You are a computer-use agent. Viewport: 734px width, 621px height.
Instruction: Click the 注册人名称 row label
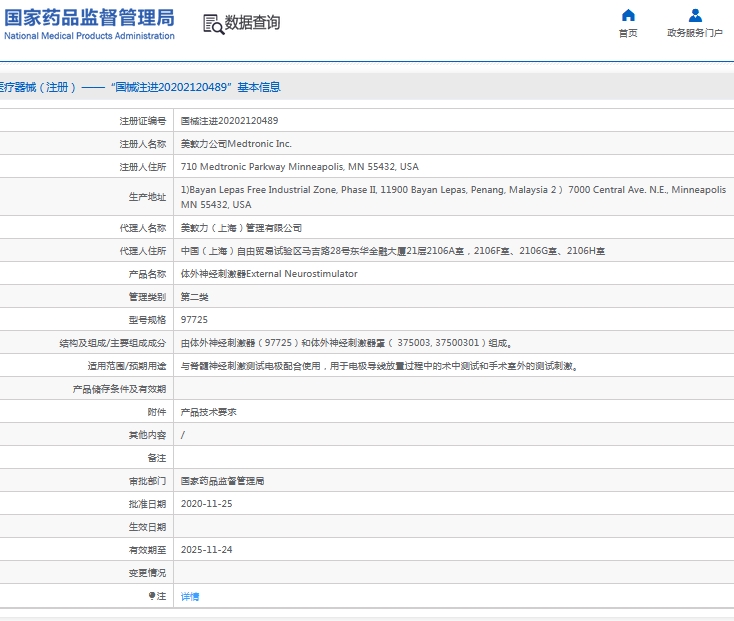143,144
